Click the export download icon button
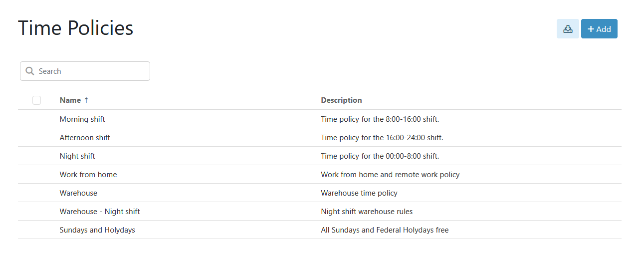This screenshot has height=255, width=644. [x=568, y=29]
